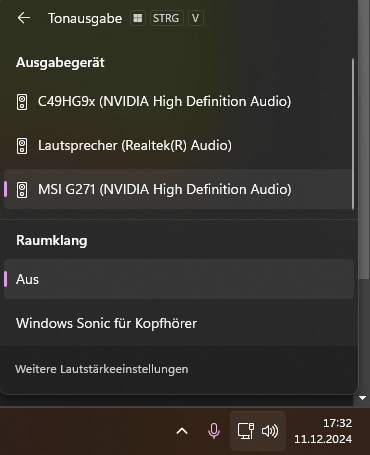The height and width of the screenshot is (455, 370).
Task: Click the speaker icon beside MSI G271
Action: coord(22,190)
